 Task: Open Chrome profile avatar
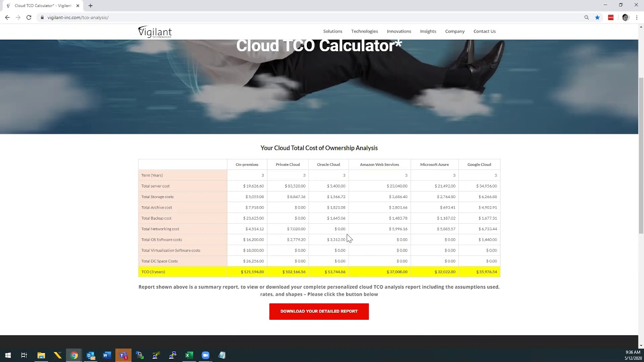click(625, 18)
